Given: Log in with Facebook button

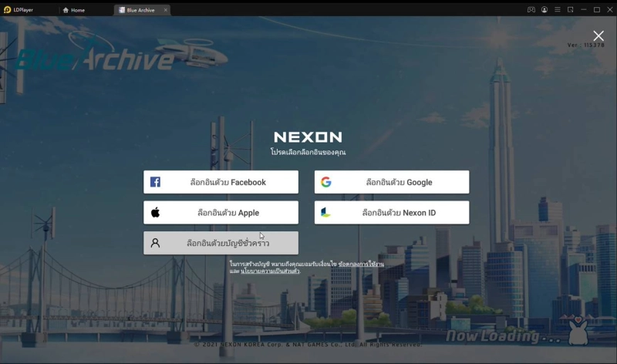Looking at the screenshot, I should tap(221, 182).
